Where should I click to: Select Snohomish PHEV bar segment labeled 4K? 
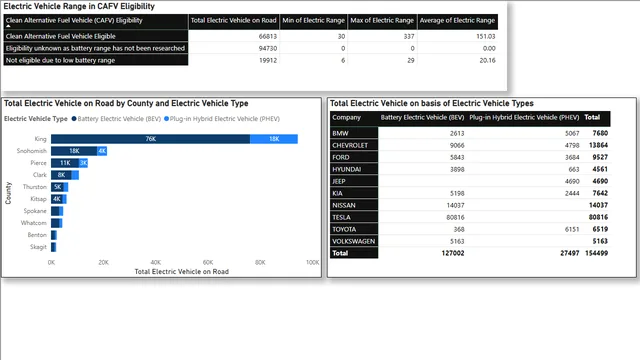[x=102, y=151]
